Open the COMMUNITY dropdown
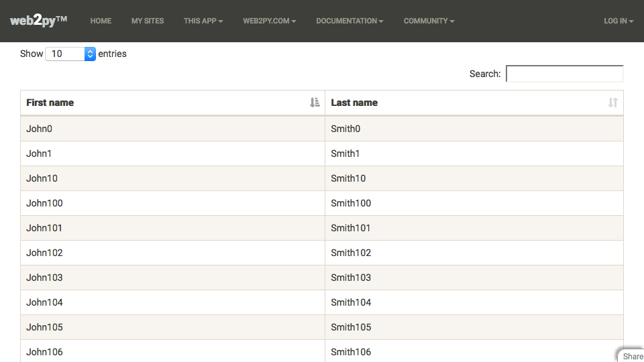The height and width of the screenshot is (362, 644). tap(429, 21)
